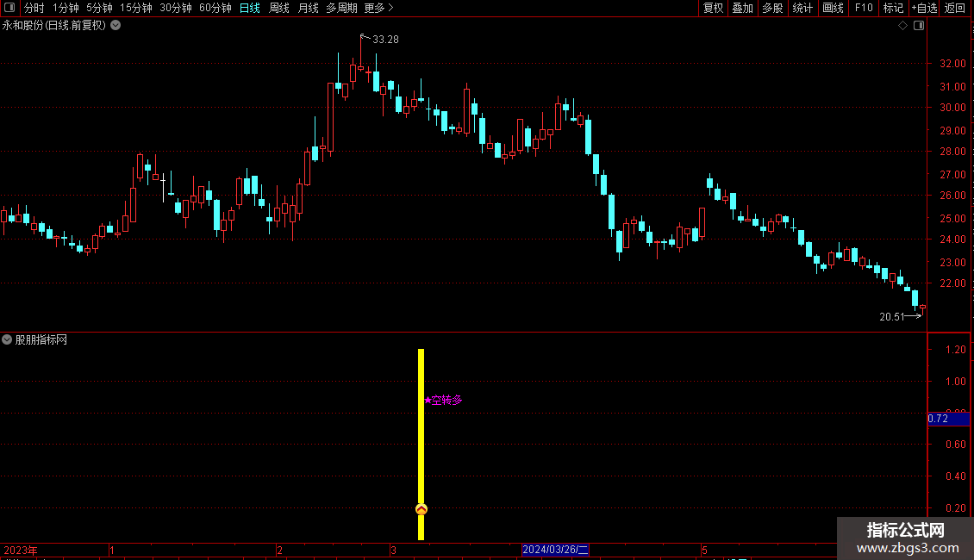Open the 多股 multi-stock view
Image resolution: width=974 pixels, height=560 pixels.
pyautogui.click(x=772, y=8)
